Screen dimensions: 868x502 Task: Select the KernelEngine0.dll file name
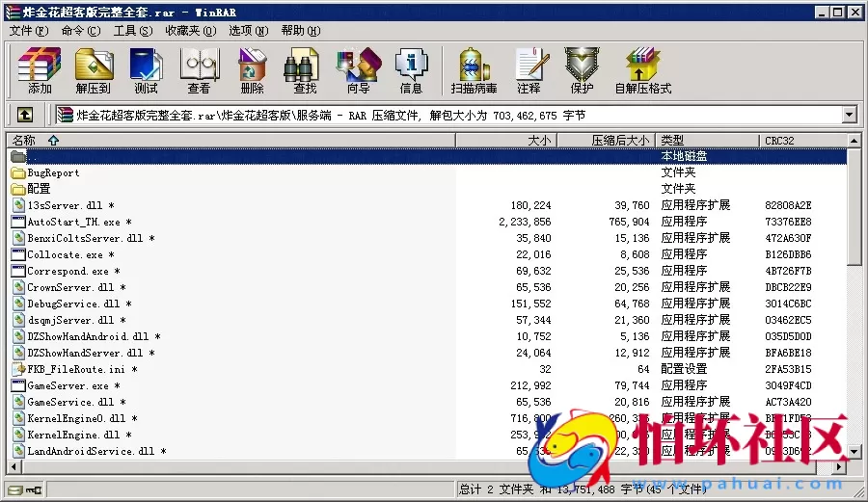click(x=76, y=418)
